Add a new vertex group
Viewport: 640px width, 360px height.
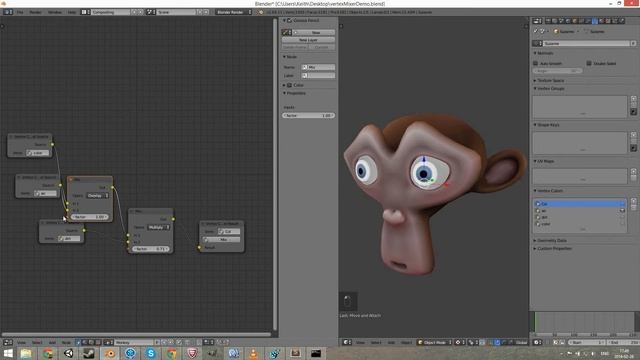633,99
